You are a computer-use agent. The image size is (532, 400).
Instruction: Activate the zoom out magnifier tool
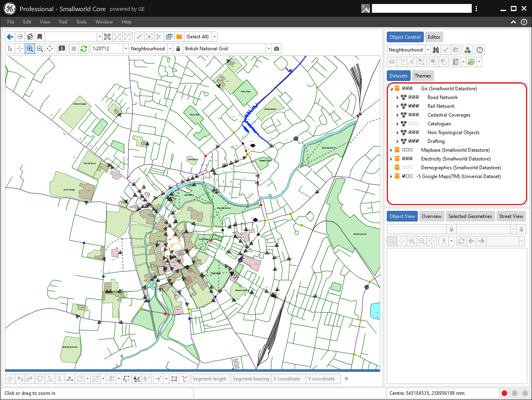[x=40, y=49]
